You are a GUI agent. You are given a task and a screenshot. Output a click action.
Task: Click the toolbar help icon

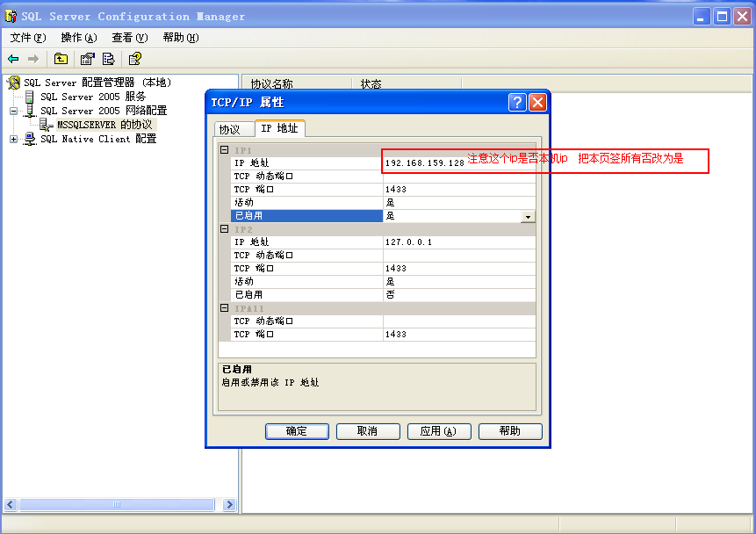(x=135, y=59)
